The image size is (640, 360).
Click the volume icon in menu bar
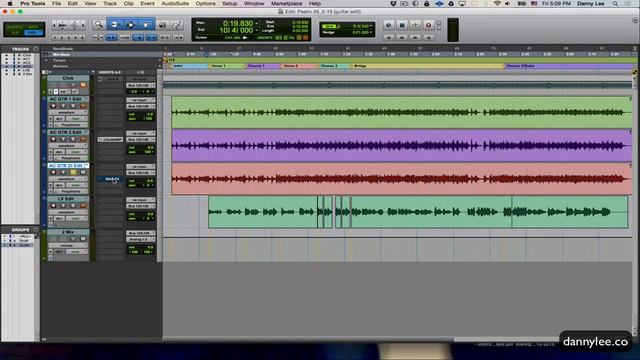pos(507,4)
